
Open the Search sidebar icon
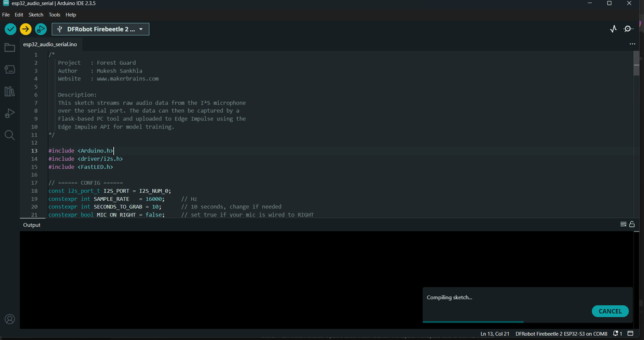(9, 135)
